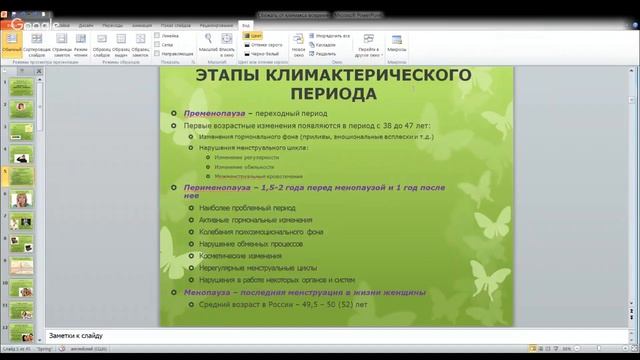Select slide 12 thumbnail
The height and width of the screenshot is (360, 640).
pyautogui.click(x=21, y=333)
